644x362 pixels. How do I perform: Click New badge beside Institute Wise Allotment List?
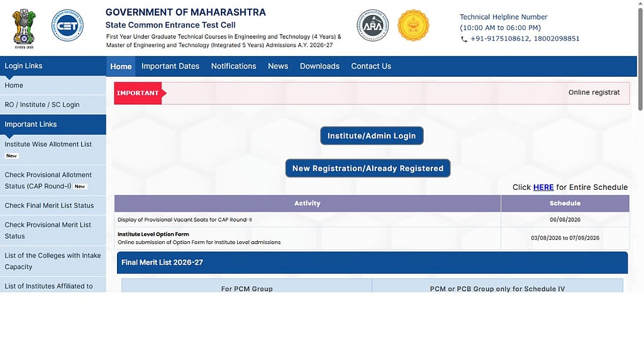(x=11, y=156)
